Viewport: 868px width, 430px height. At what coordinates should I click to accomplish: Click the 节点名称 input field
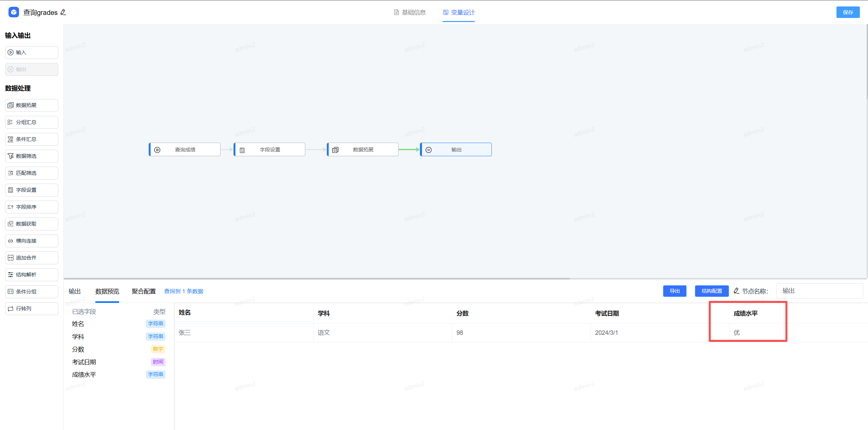tap(819, 291)
